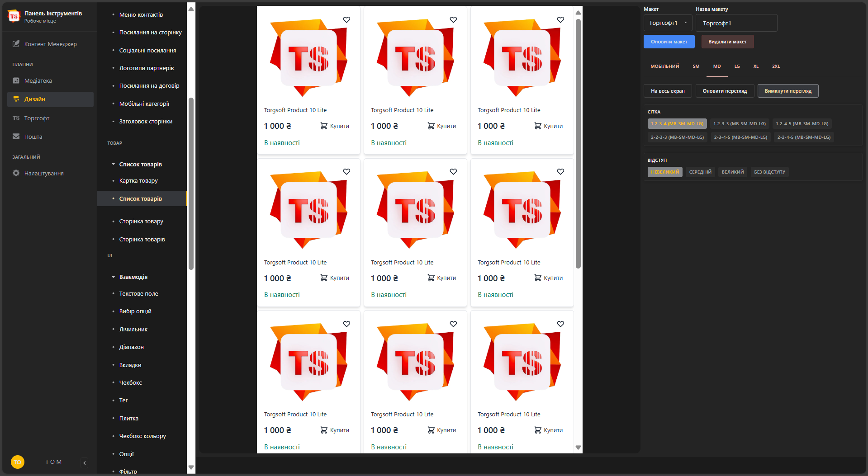Image resolution: width=868 pixels, height=476 pixels.
Task: Favorite the first product in middle row
Action: (x=346, y=171)
